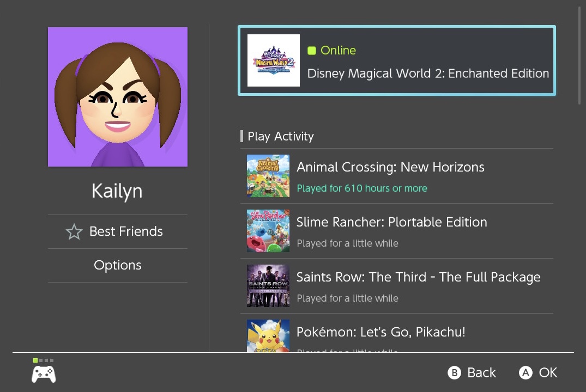
Task: Click the Saints Row game thumbnail
Action: click(x=268, y=286)
